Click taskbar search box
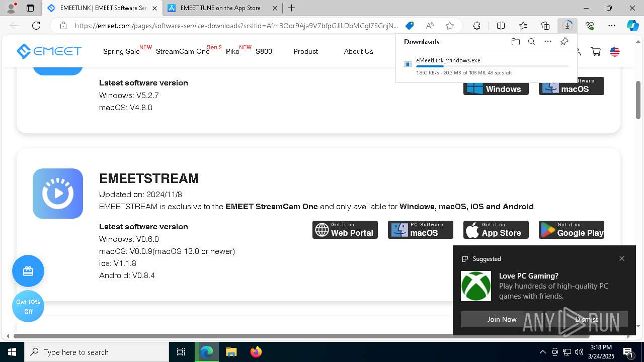 pos(97,352)
